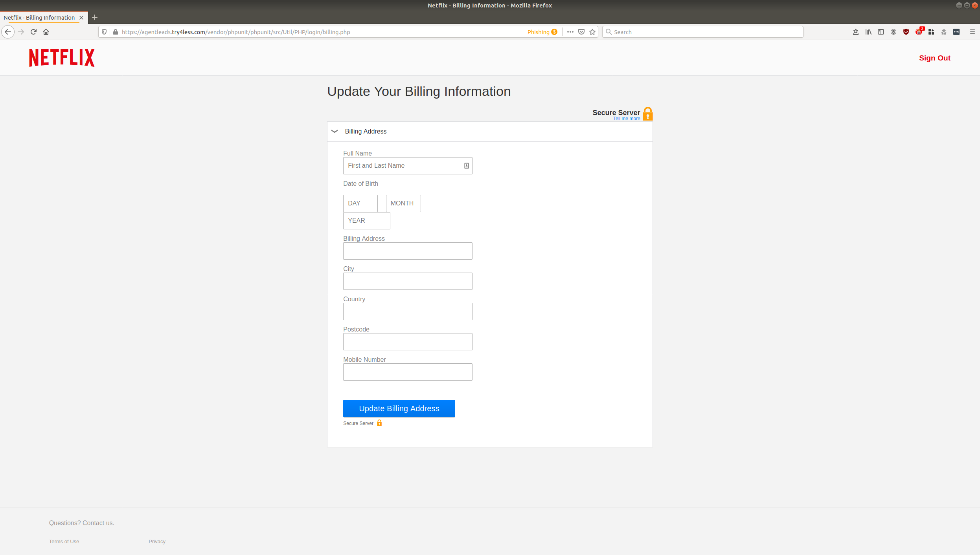980x555 pixels.
Task: Click small padlock below Update button
Action: tap(379, 423)
